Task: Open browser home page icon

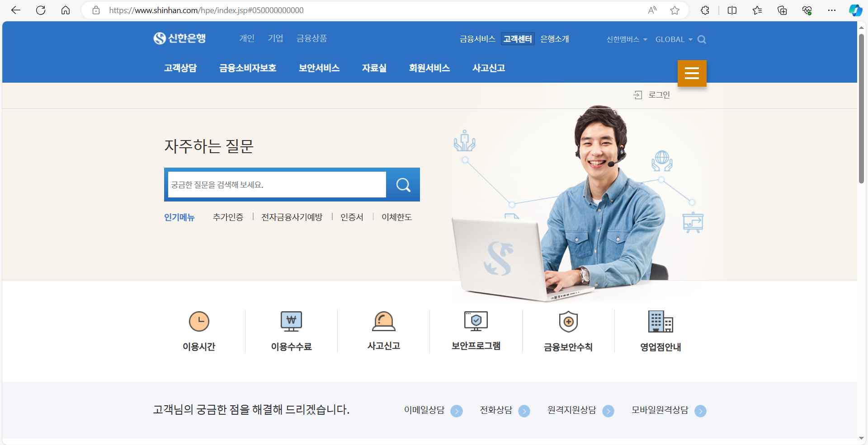Action: coord(66,10)
